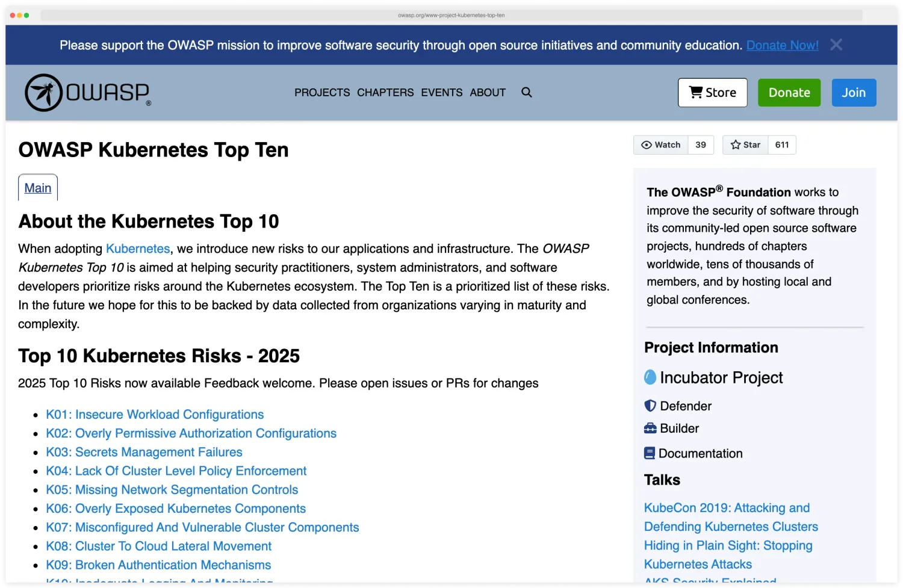Click the Builder toolbox icon
Viewport: 903px width, 588px height.
[650, 429]
